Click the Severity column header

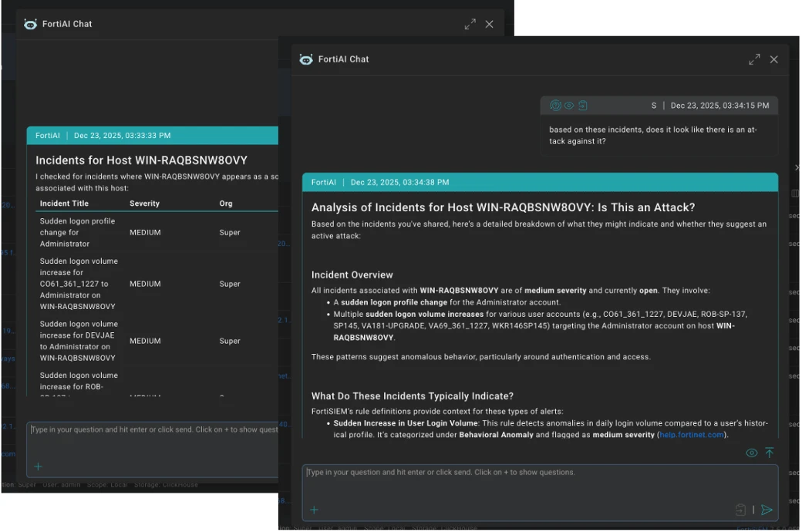[x=145, y=203]
